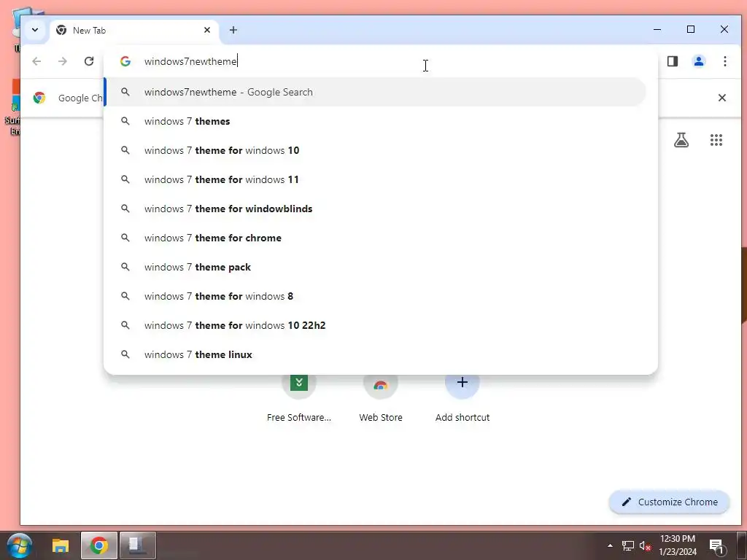Click search icon beside windows 7 themes
This screenshot has width=747, height=560.
point(125,121)
